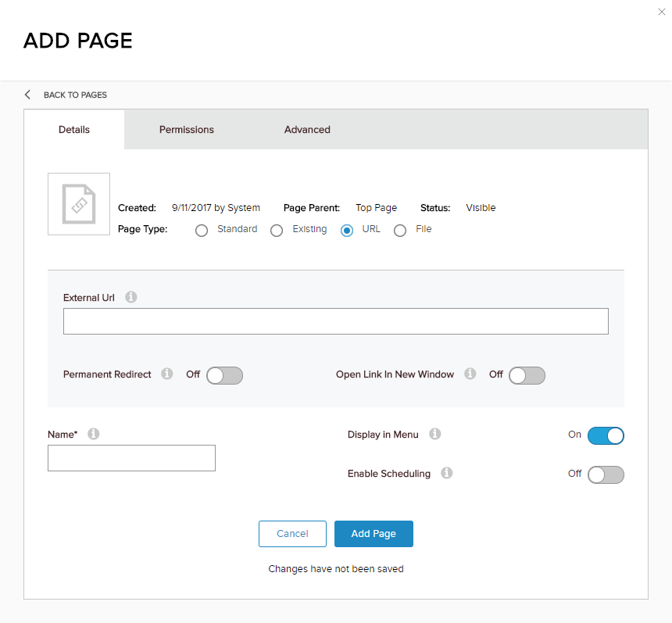Click Open Link In New Window info icon
Image resolution: width=672 pixels, height=623 pixels.
(x=470, y=374)
